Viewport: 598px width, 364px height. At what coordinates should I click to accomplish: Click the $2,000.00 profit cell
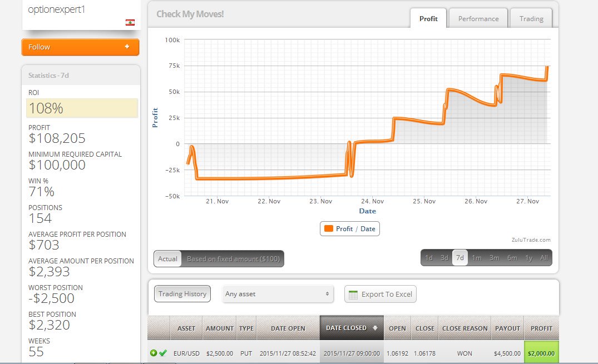click(541, 353)
